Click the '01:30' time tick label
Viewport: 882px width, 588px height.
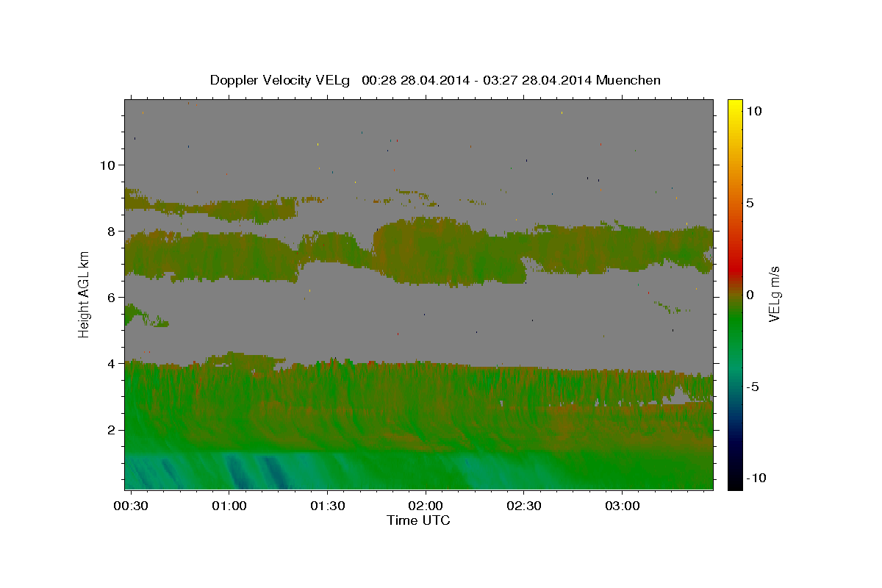(x=327, y=506)
